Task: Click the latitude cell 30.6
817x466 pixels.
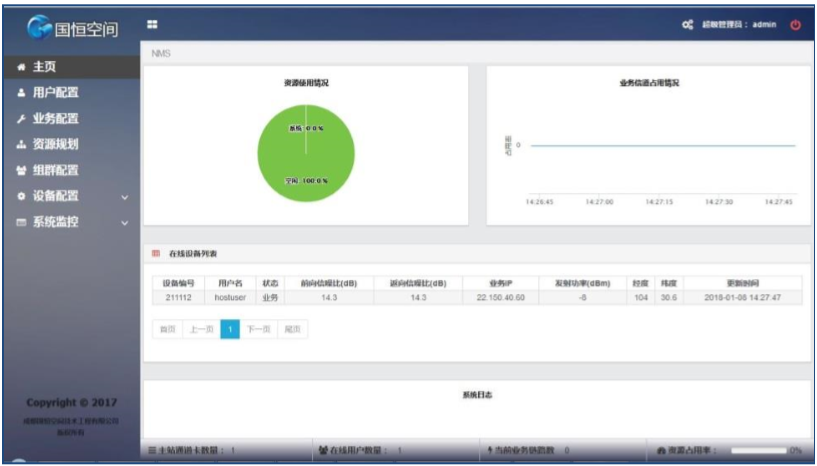Action: (669, 298)
